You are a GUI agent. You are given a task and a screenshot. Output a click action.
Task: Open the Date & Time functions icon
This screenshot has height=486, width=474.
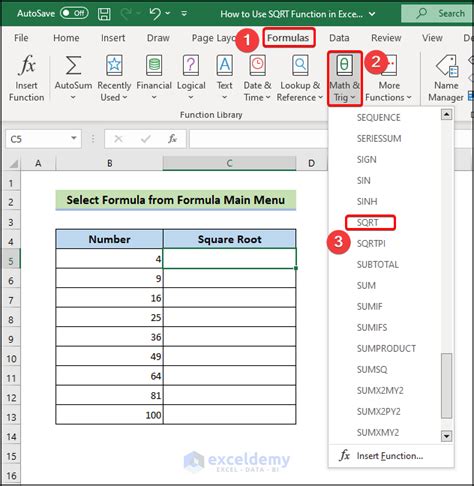(257, 65)
